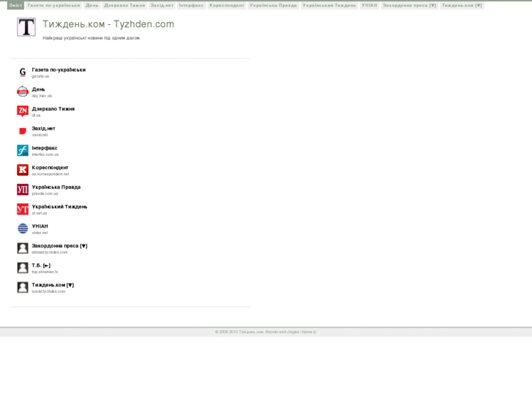Open the Український Тиждень list link
The height and width of the screenshot is (399, 532).
[x=59, y=206]
